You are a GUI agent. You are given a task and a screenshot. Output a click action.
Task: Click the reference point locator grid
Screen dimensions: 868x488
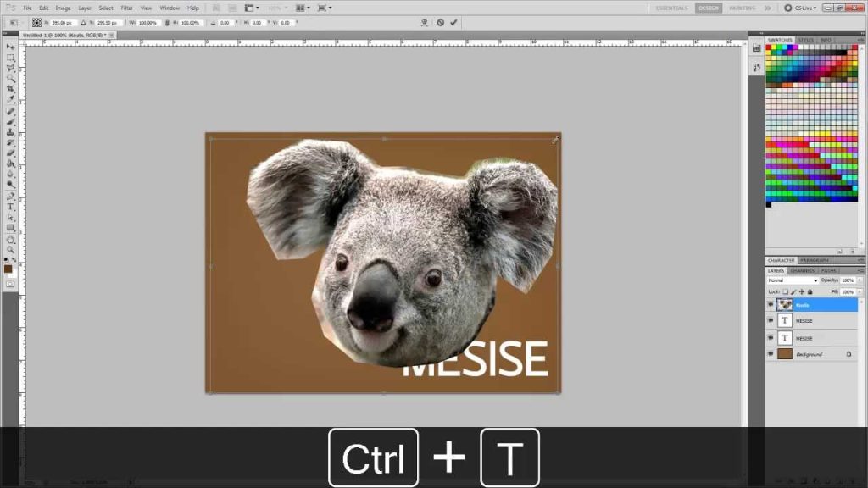(x=36, y=23)
